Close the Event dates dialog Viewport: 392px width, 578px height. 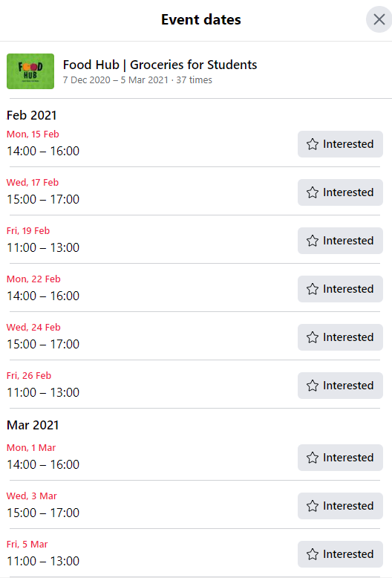coord(379,19)
